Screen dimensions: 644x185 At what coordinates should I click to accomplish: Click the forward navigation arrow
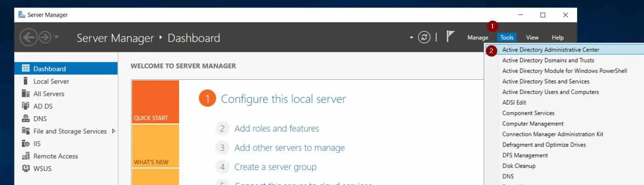pyautogui.click(x=45, y=38)
